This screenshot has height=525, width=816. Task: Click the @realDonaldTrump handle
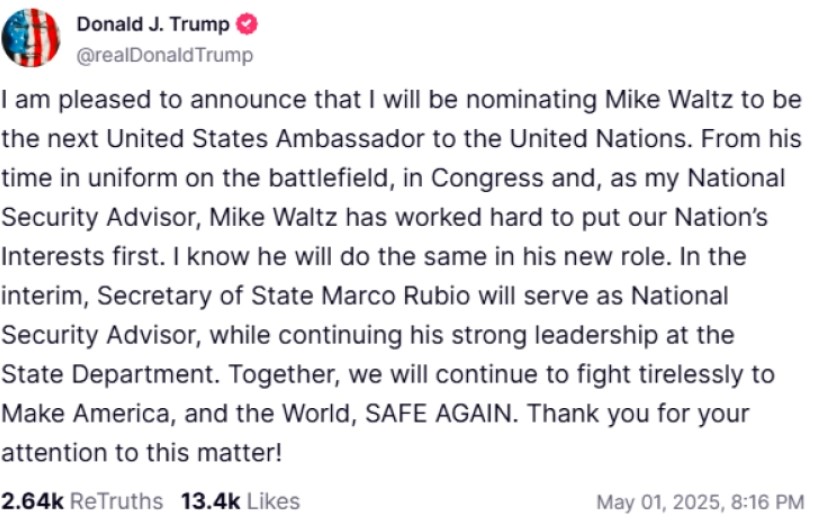coord(164,55)
